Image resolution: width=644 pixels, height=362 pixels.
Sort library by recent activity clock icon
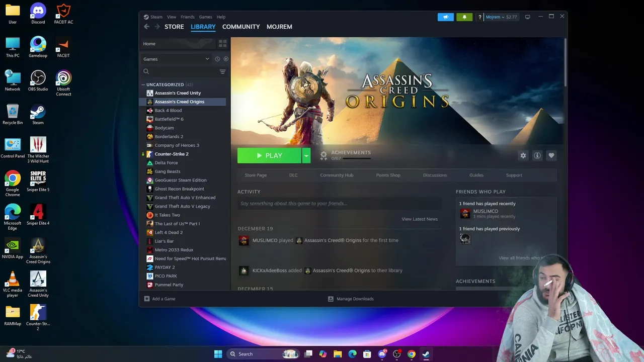(x=217, y=59)
